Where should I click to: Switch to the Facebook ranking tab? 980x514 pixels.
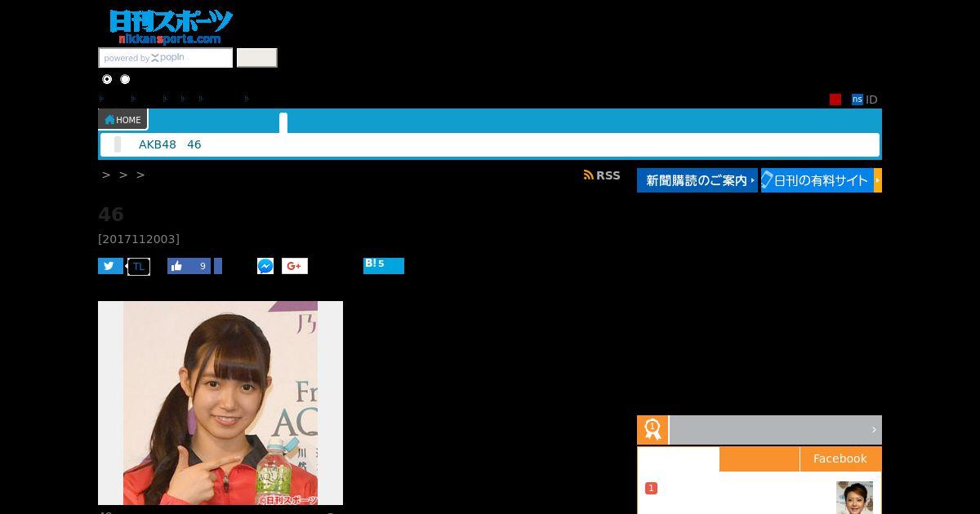coord(840,459)
